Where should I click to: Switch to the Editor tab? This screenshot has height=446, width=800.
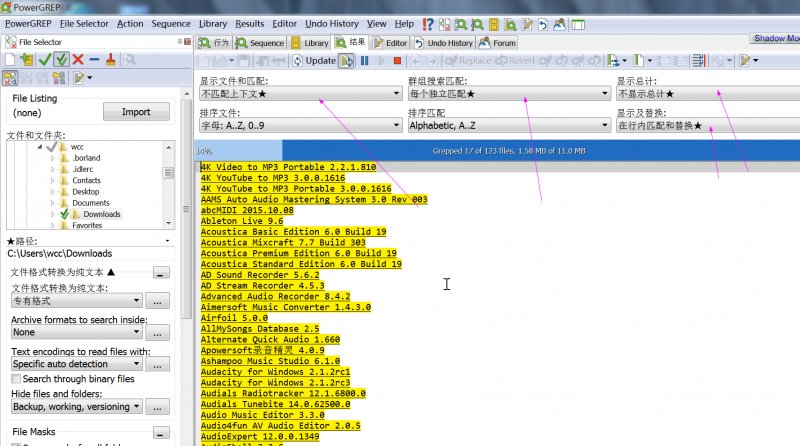tap(390, 43)
